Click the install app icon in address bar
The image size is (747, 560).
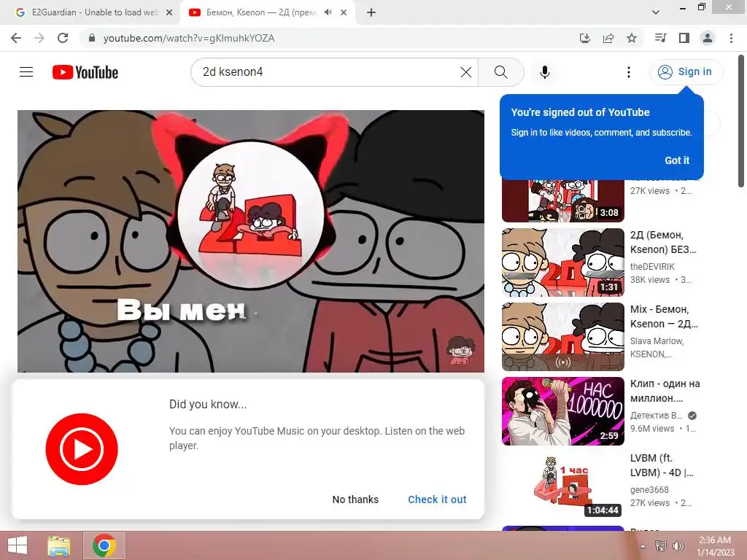[x=584, y=38]
